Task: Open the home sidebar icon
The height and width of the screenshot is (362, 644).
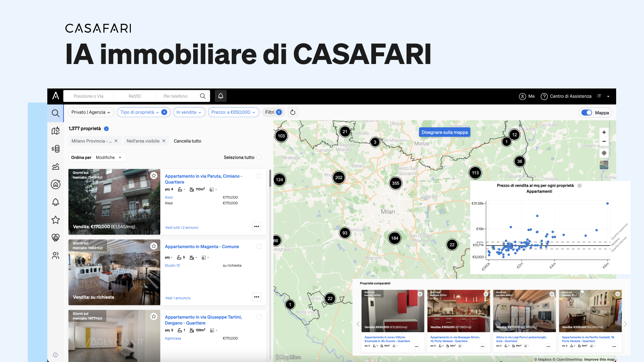Action: click(56, 184)
